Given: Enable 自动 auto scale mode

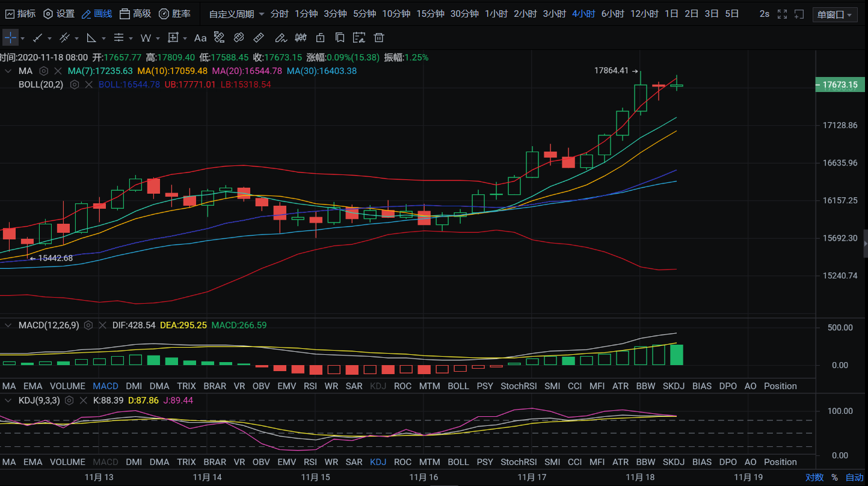Looking at the screenshot, I should [854, 478].
